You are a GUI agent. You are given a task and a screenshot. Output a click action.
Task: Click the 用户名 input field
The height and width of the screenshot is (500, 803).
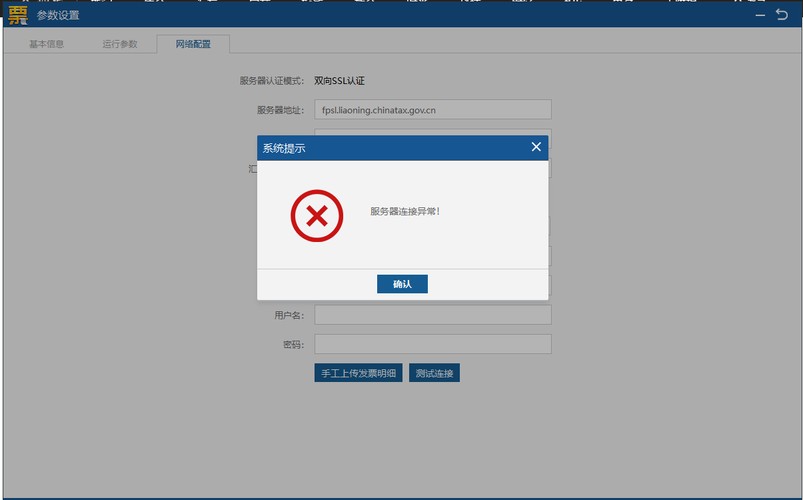click(433, 315)
